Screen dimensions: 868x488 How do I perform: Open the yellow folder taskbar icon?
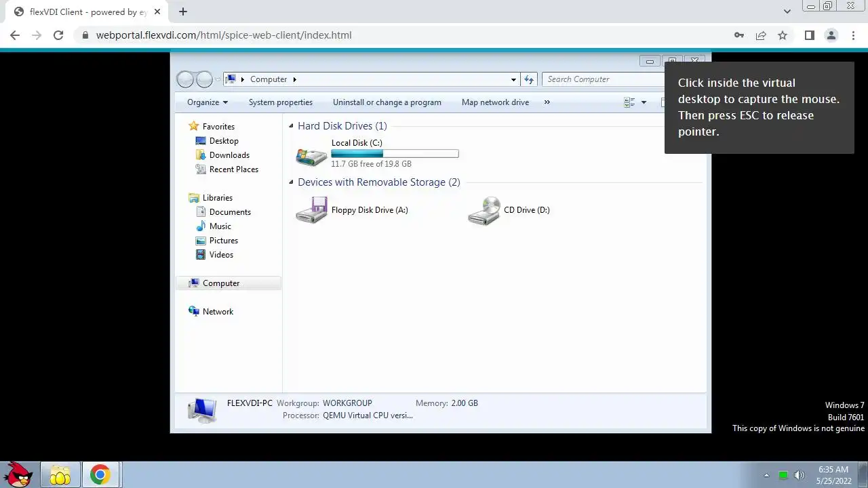click(x=60, y=475)
